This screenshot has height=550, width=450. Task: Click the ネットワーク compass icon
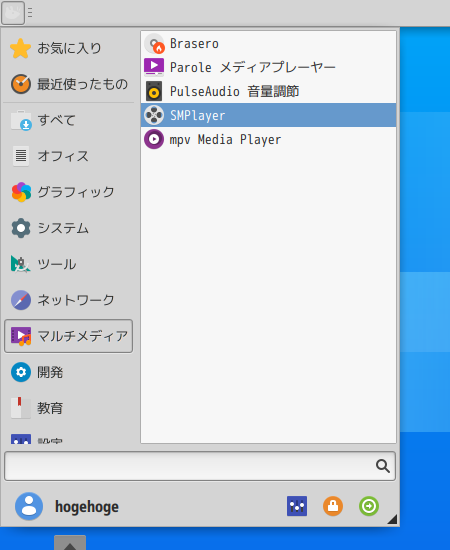(x=21, y=300)
